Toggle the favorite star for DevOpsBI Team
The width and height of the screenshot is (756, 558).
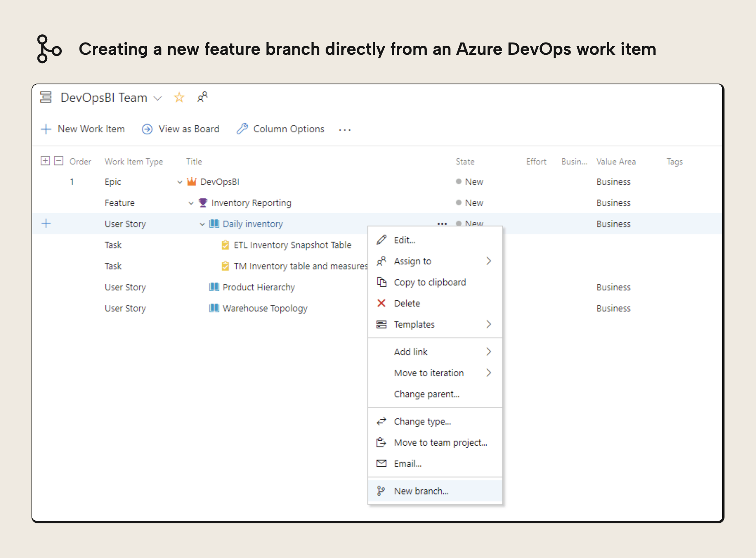coord(179,97)
